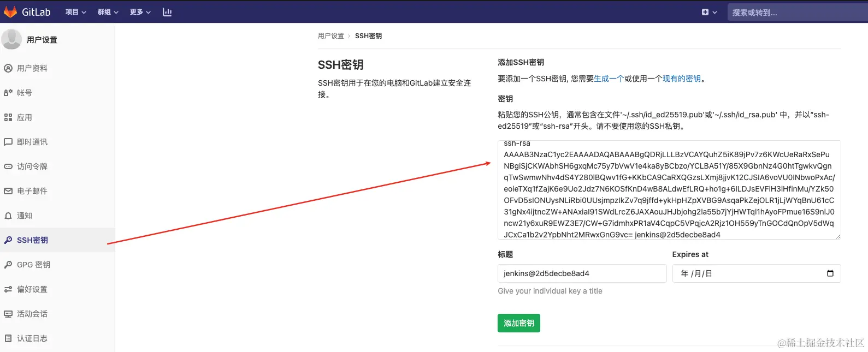Click the 应用 applications grid icon
868x352 pixels.
tap(8, 117)
